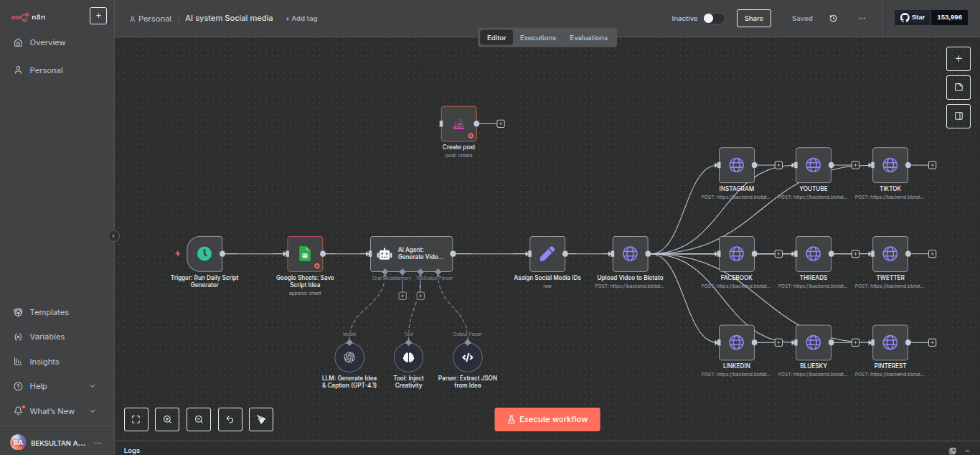Viewport: 980px width, 455px height.
Task: Expand the Help menu in sidebar
Action: [x=92, y=386]
